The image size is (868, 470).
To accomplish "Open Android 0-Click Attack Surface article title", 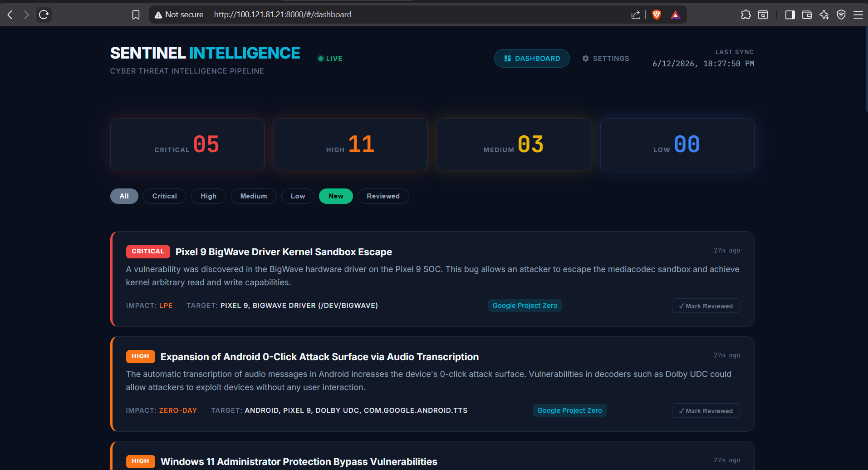I will pyautogui.click(x=319, y=357).
